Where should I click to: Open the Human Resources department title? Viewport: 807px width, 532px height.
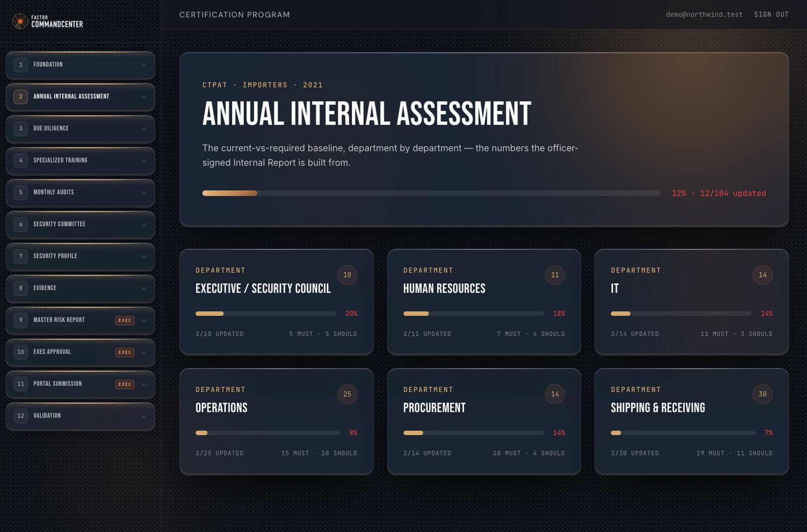click(444, 288)
